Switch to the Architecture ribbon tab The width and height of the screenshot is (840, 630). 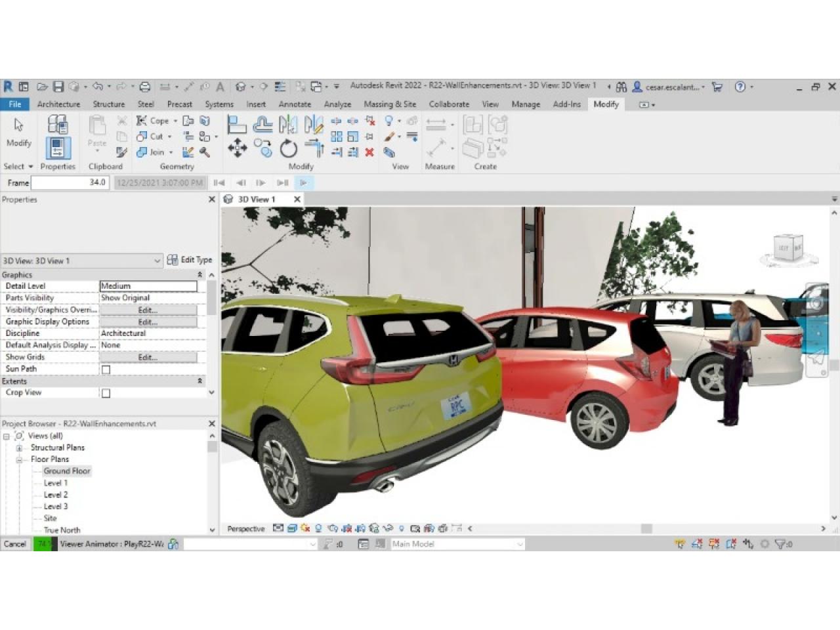[58, 104]
